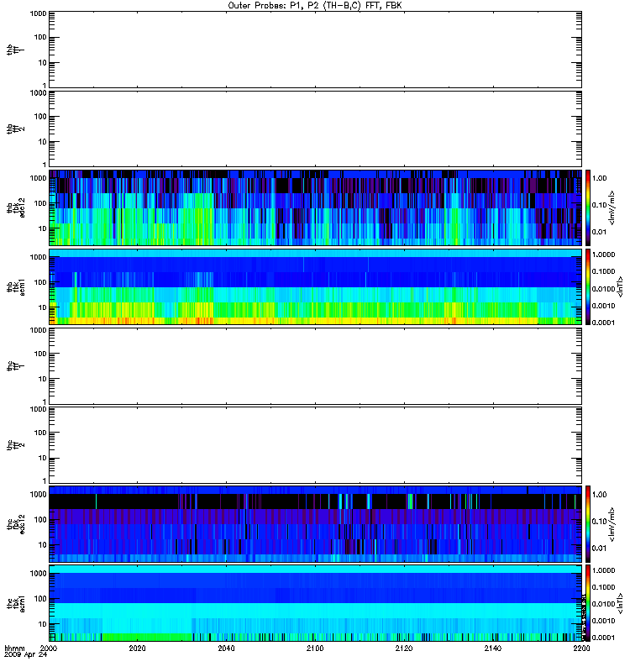630x672 pixels.
Task: Click the 0.1000 tick on thb scm1 colorbar
Action: [x=603, y=271]
